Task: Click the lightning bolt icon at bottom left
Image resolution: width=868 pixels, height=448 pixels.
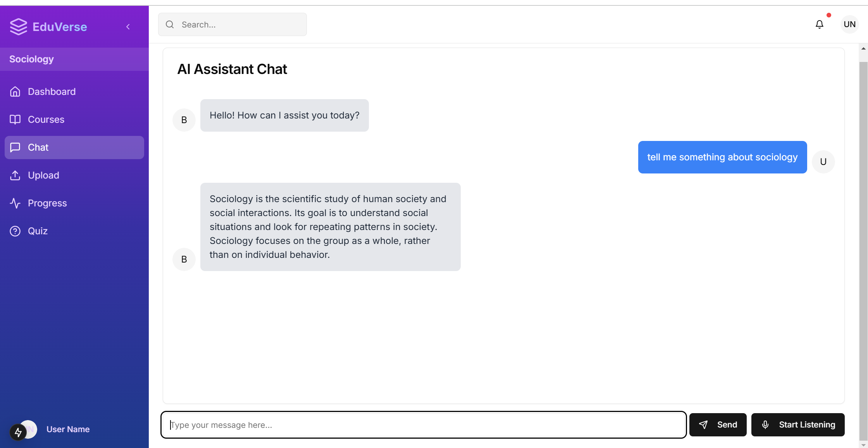Action: pyautogui.click(x=18, y=432)
